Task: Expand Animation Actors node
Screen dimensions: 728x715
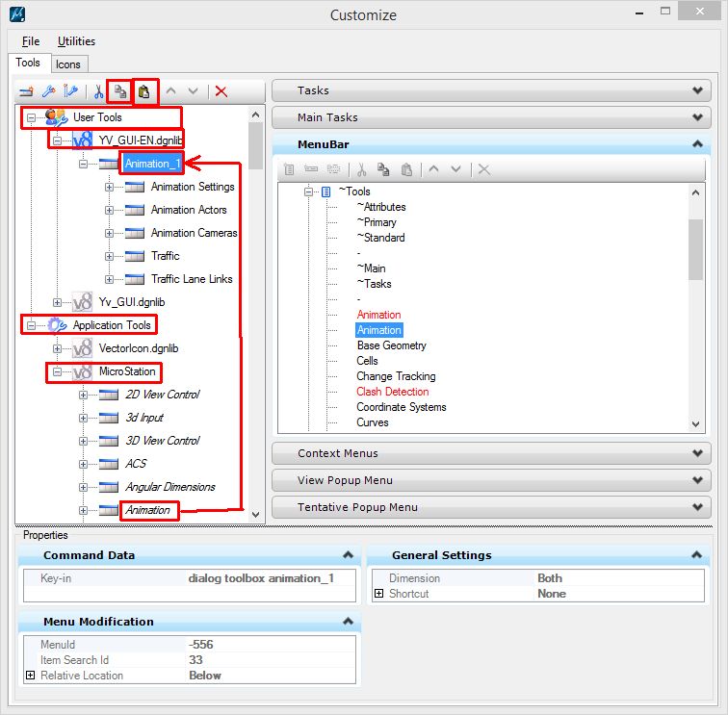Action: [109, 210]
